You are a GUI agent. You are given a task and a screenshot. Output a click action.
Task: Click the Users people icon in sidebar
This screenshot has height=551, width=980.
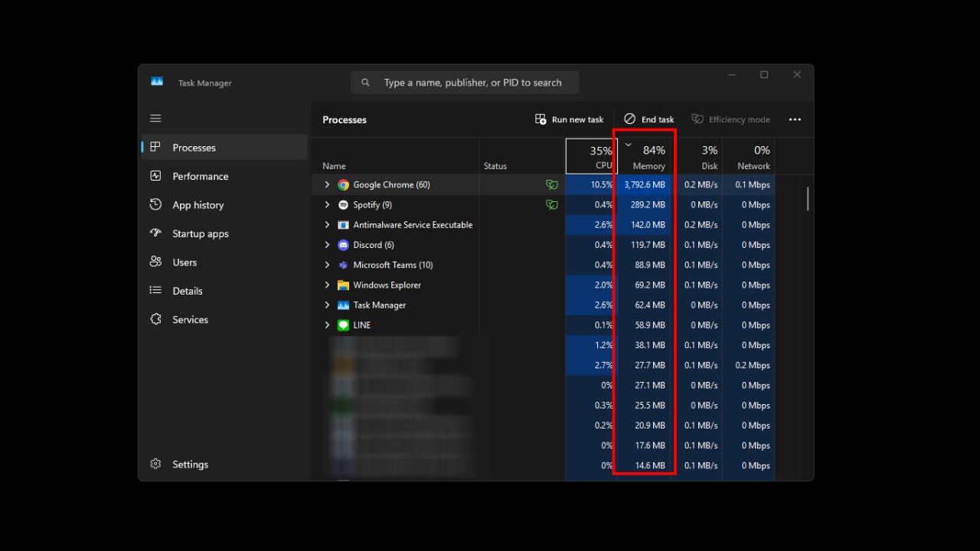(x=155, y=262)
